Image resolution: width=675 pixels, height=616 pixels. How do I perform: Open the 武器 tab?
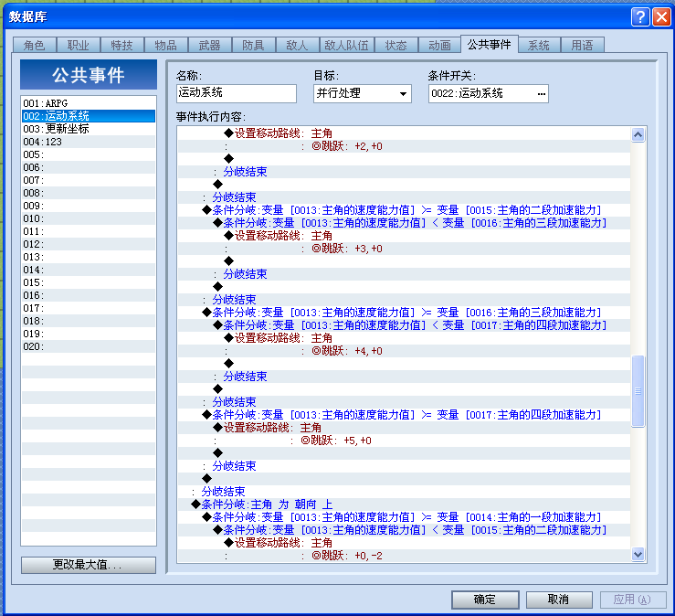[210, 45]
